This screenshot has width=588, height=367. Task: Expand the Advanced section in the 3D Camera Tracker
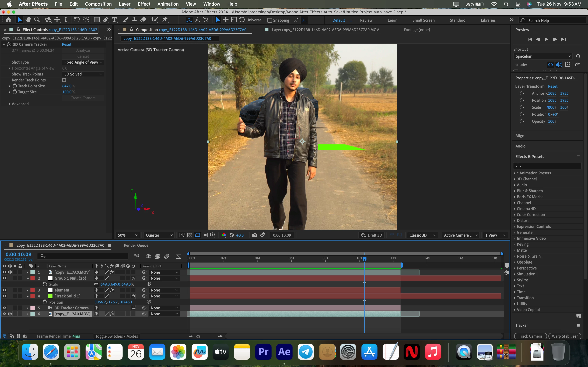click(x=9, y=104)
